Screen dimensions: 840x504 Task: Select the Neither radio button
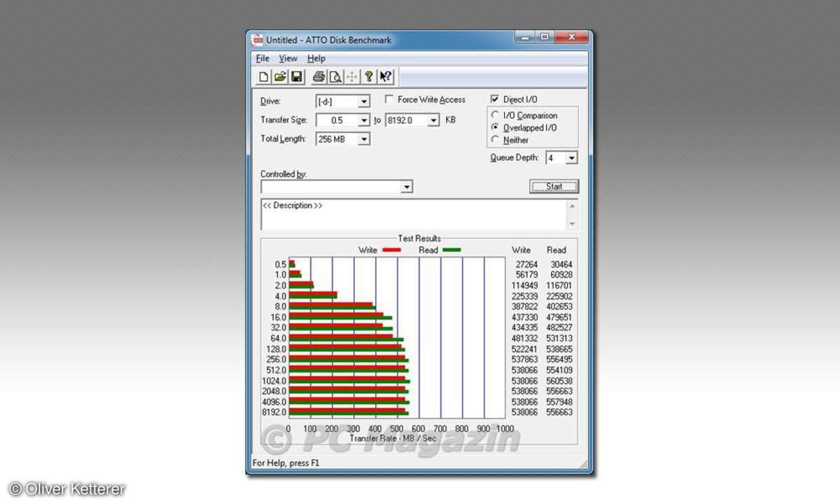point(496,140)
